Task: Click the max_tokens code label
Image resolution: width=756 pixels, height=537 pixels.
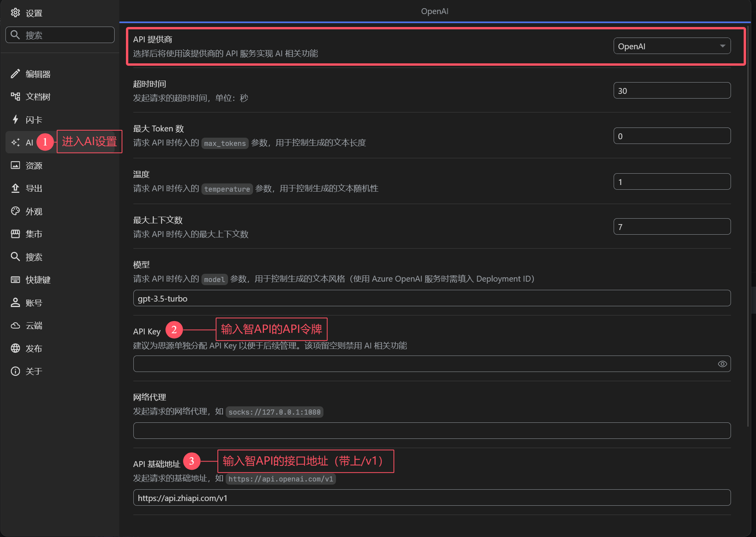Action: tap(225, 143)
